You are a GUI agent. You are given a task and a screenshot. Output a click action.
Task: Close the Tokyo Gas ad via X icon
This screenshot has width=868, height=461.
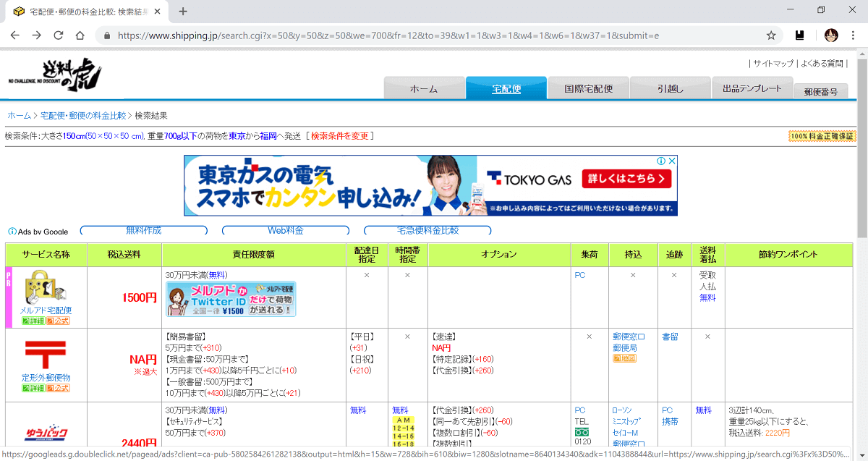(x=671, y=161)
